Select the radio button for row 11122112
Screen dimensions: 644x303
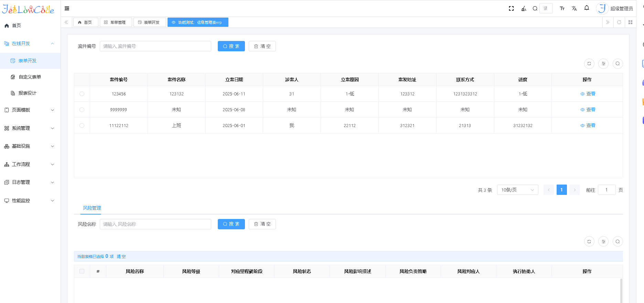82,125
